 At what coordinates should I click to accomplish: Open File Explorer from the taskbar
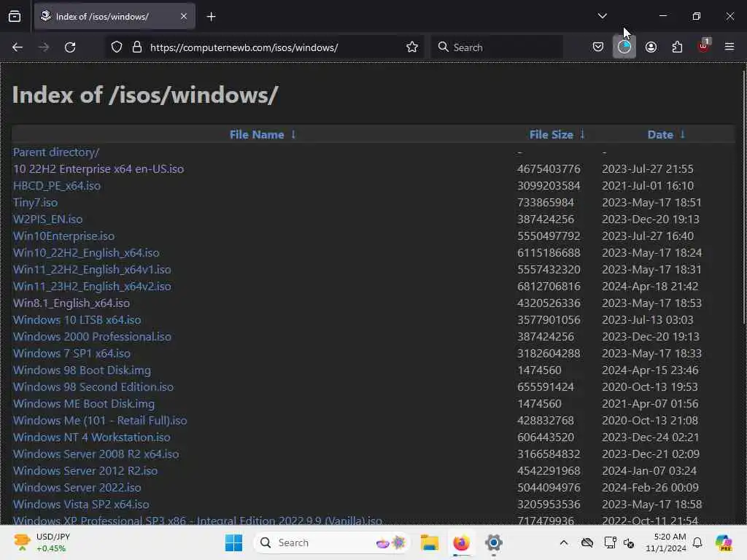(429, 542)
